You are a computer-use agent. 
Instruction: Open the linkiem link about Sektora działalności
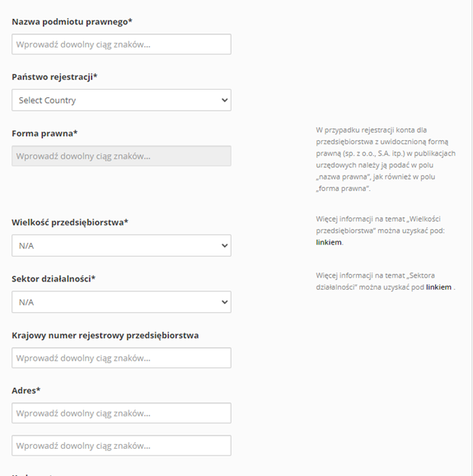439,287
